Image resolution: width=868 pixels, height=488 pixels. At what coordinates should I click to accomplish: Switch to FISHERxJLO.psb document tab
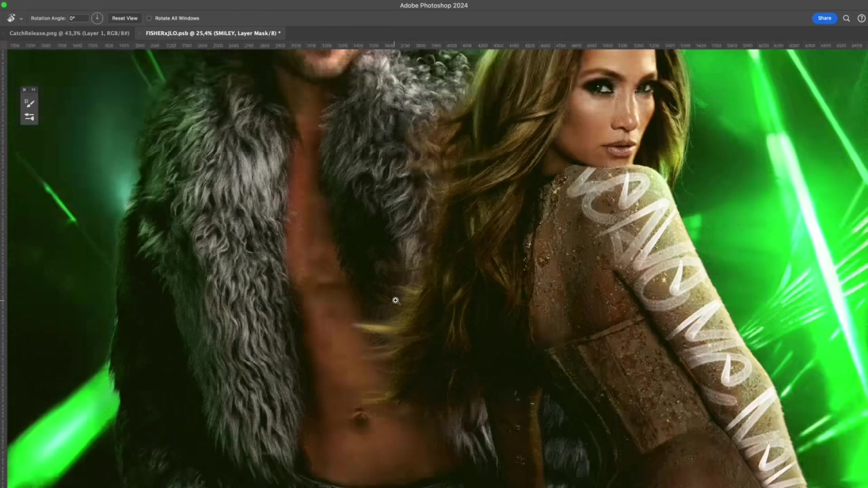(x=213, y=33)
